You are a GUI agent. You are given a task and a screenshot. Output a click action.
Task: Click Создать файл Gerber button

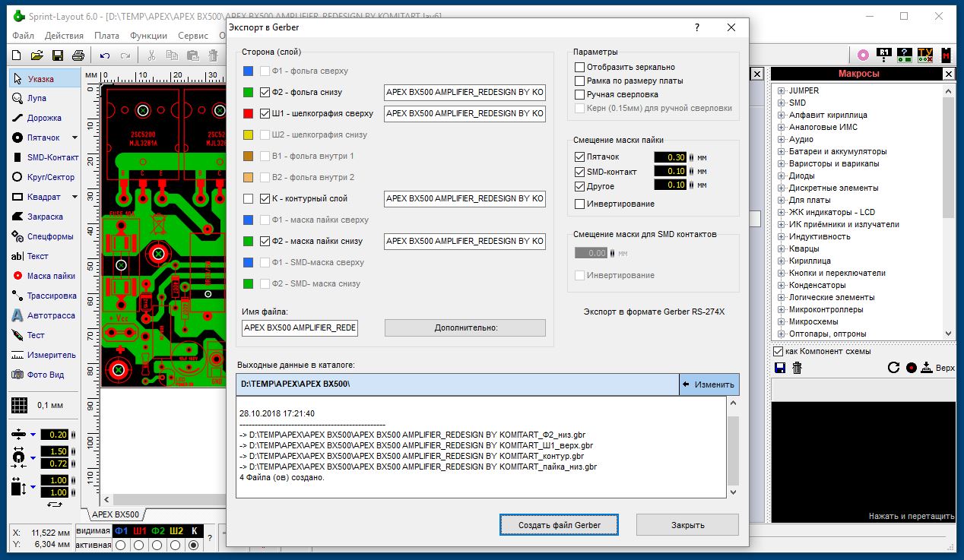pyautogui.click(x=559, y=524)
